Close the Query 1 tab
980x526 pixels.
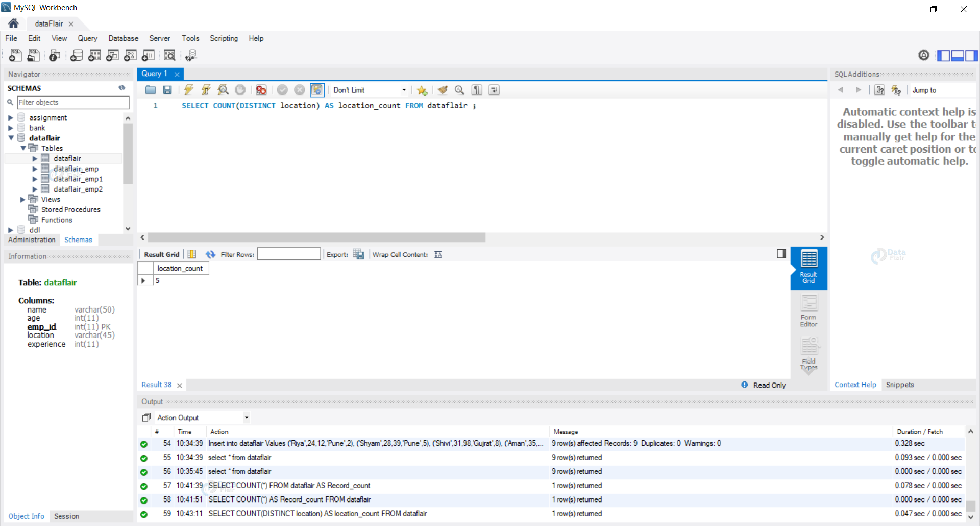(177, 74)
